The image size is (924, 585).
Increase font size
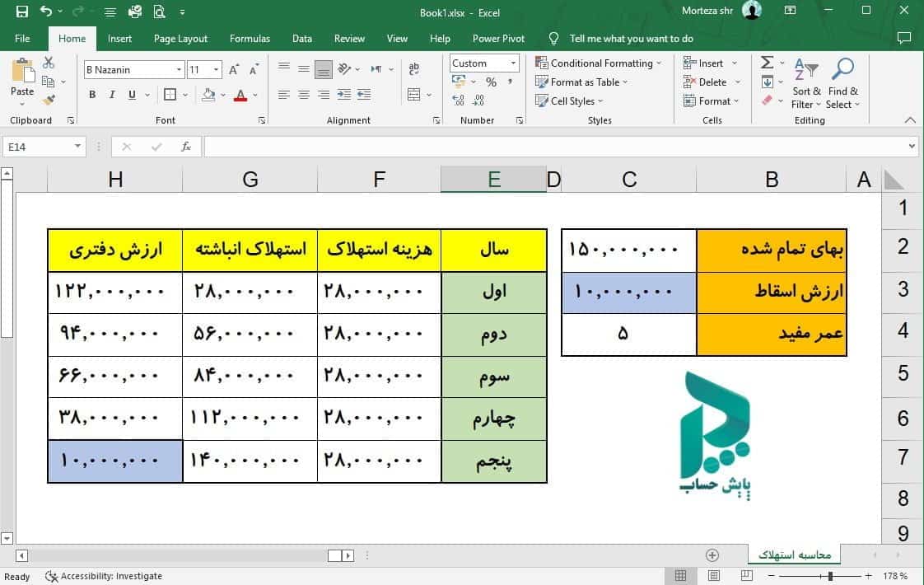point(234,69)
